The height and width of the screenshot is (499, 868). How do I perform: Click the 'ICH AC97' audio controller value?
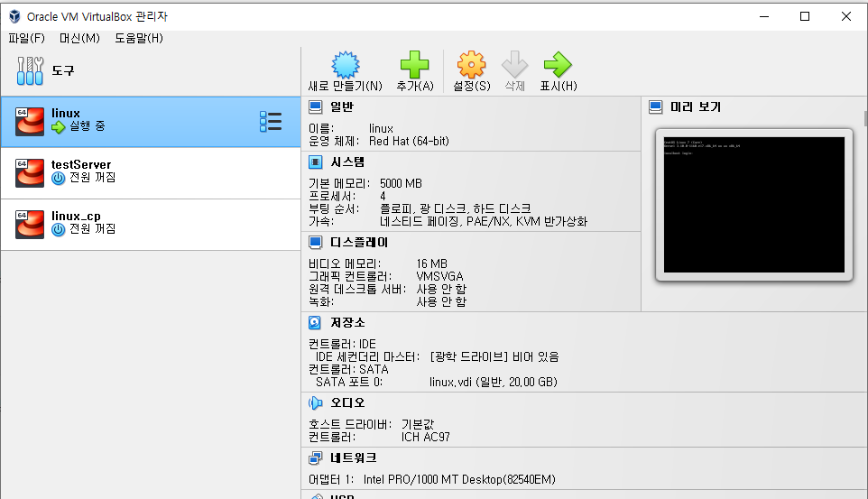click(x=426, y=437)
